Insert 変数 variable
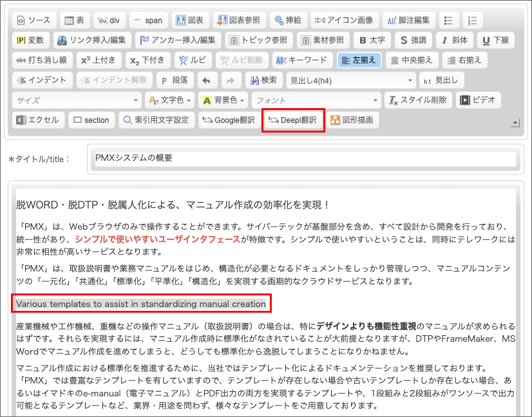This screenshot has height=417, width=532. (31, 41)
